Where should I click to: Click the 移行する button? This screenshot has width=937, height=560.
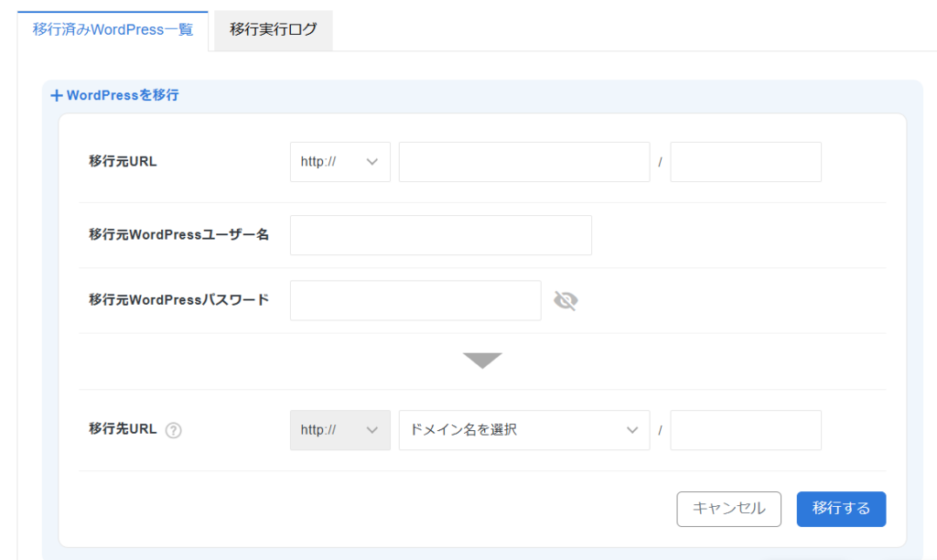pos(841,509)
